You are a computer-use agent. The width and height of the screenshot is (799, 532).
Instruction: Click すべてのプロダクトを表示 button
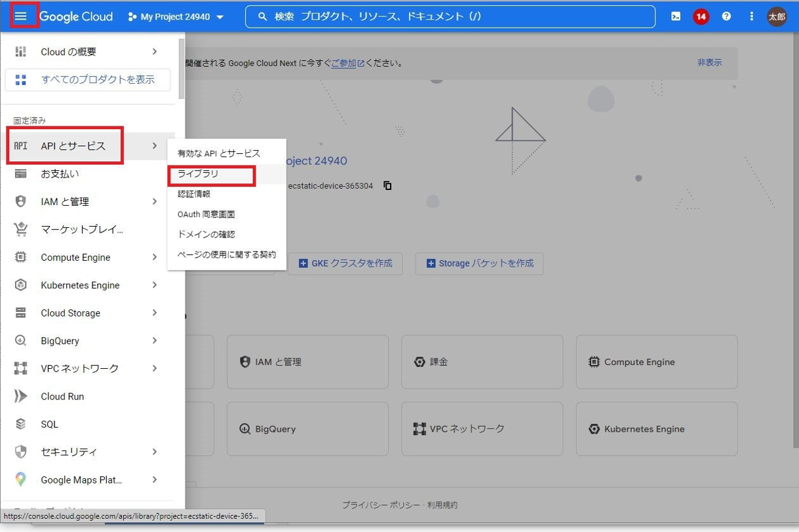[88, 80]
